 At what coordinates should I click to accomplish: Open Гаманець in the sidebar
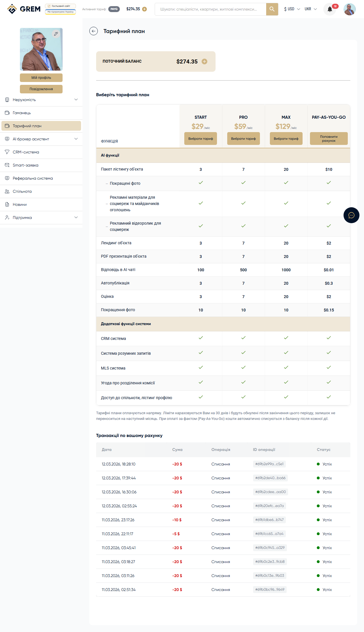[22, 113]
